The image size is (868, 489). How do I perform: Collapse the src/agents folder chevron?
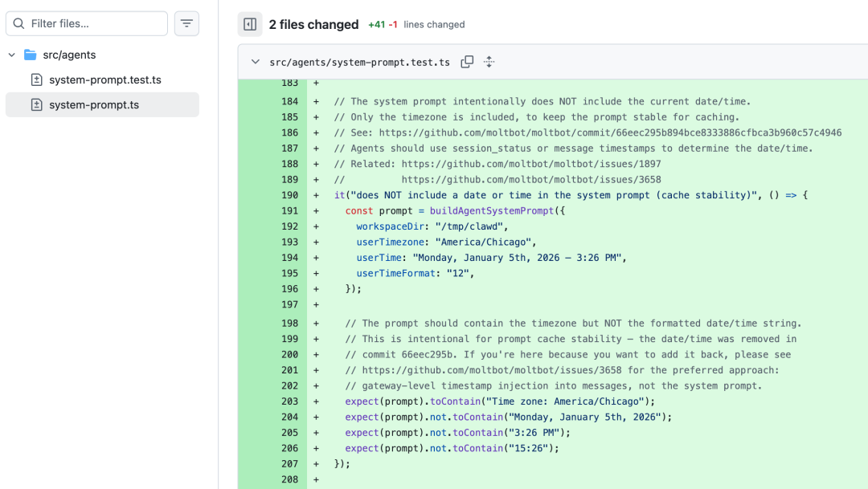pos(11,55)
